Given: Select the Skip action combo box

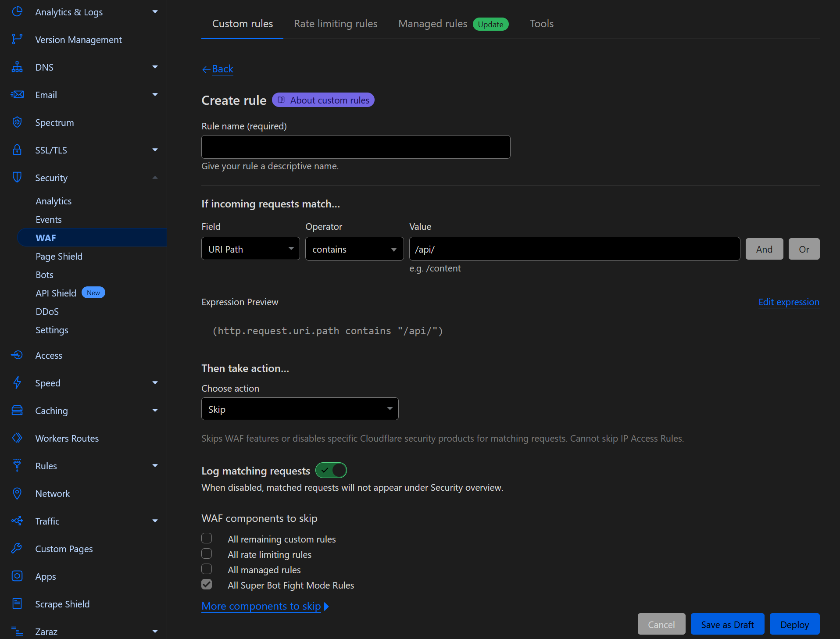Looking at the screenshot, I should (x=300, y=408).
